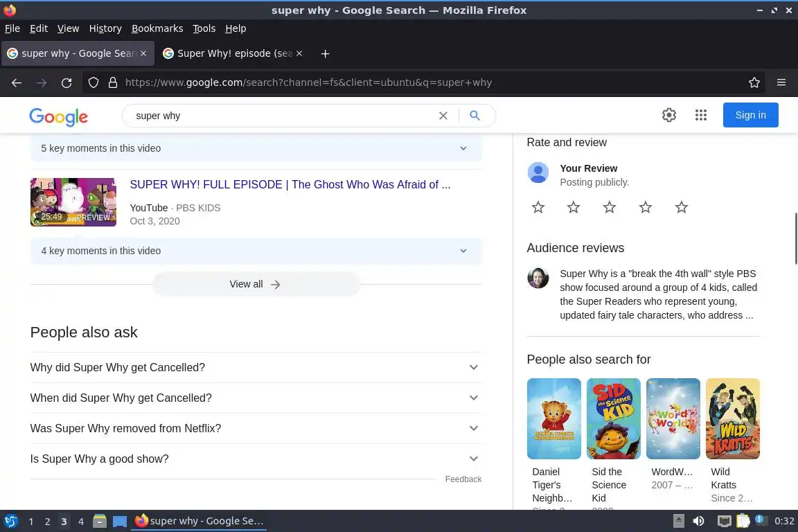Open Sid the Science Kid poster

[613, 418]
